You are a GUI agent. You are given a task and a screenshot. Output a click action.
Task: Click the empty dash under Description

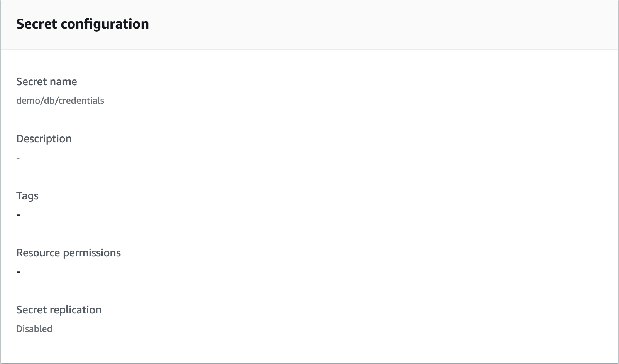click(18, 158)
